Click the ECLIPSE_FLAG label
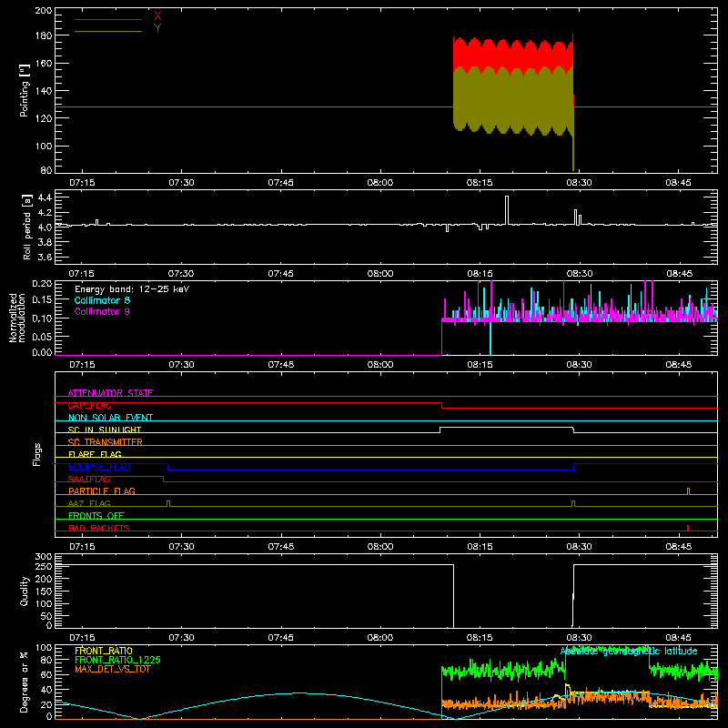The width and height of the screenshot is (728, 728). point(99,467)
